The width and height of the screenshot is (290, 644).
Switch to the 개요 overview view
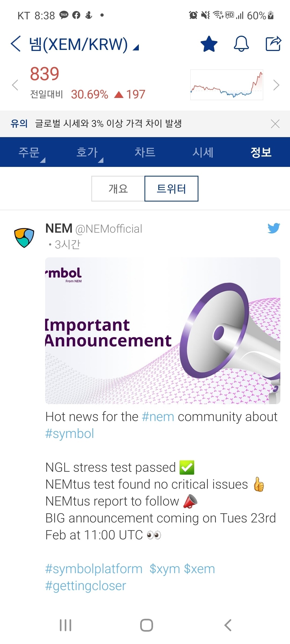(x=119, y=189)
